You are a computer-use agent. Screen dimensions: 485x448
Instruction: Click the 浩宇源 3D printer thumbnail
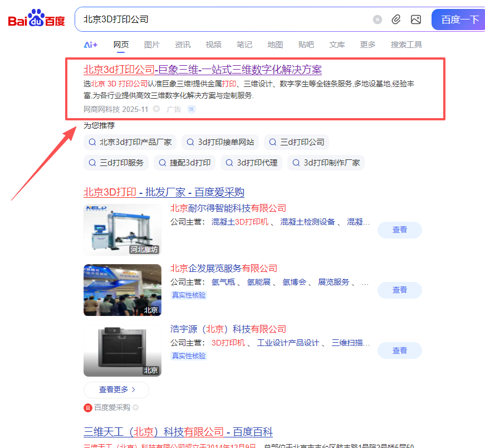pos(123,350)
